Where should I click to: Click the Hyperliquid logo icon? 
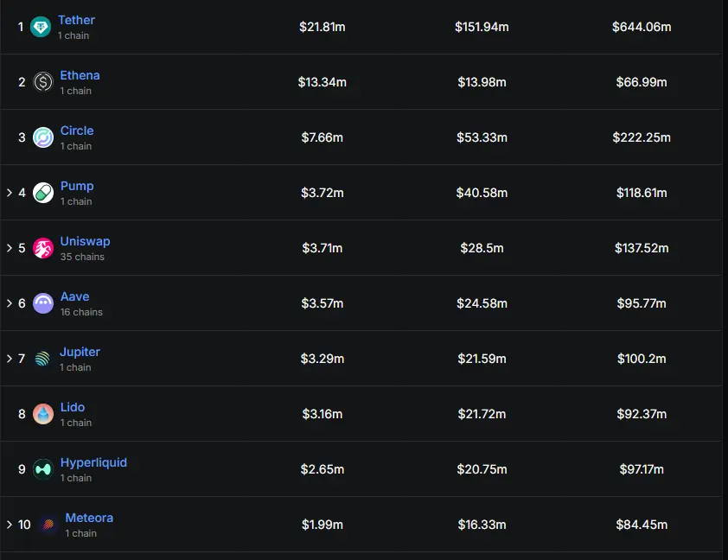(x=43, y=469)
